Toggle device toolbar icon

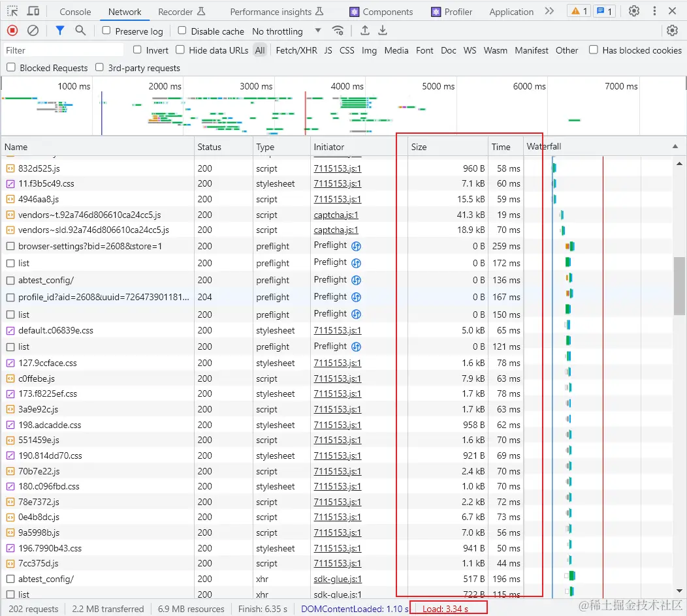[33, 11]
